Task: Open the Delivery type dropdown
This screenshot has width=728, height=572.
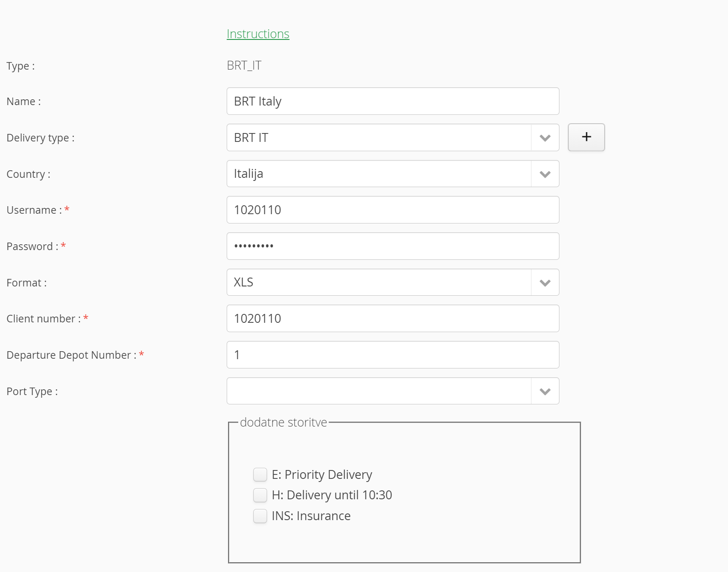Action: click(x=393, y=137)
